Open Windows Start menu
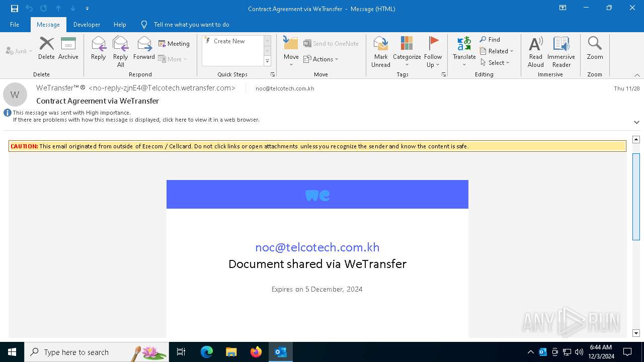Image resolution: width=644 pixels, height=362 pixels. tap(12, 352)
